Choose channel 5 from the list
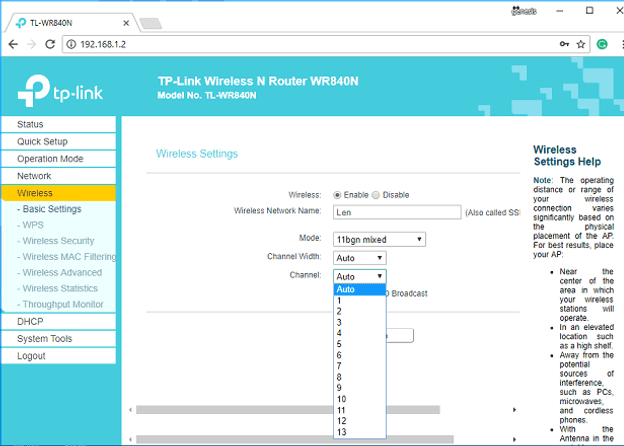This screenshot has height=446, width=624. click(x=360, y=344)
